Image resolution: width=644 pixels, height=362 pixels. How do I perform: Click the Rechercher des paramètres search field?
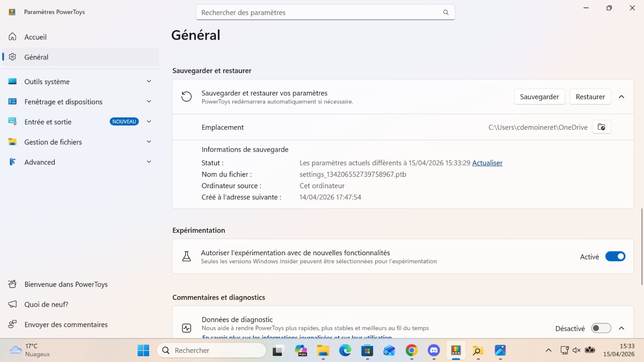click(319, 12)
